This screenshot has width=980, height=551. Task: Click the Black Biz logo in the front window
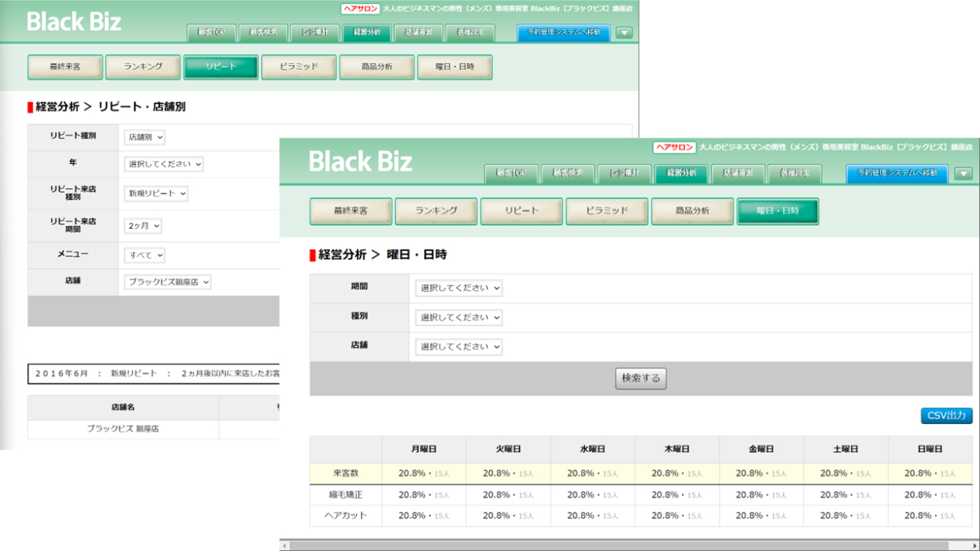click(x=360, y=161)
